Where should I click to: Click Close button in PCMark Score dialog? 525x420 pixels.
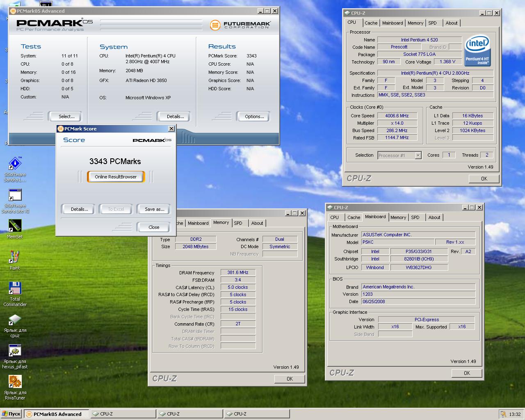[154, 227]
